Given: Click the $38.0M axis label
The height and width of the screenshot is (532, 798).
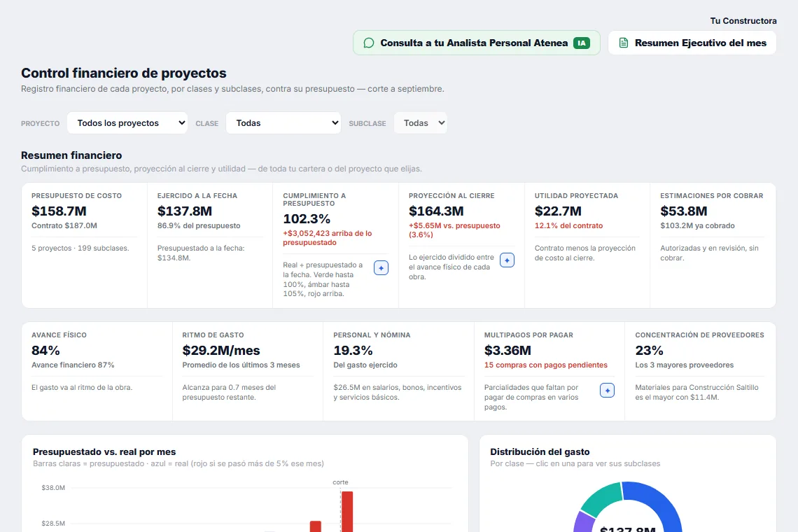Looking at the screenshot, I should coord(53,488).
